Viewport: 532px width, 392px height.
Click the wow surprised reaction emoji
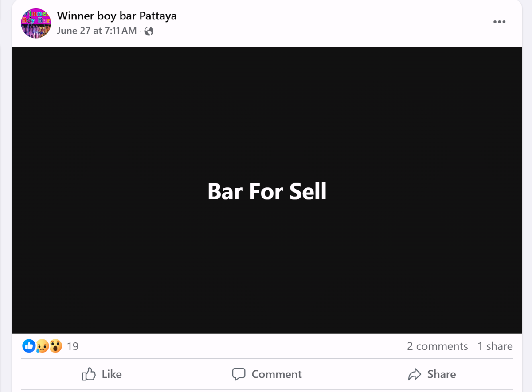(55, 346)
